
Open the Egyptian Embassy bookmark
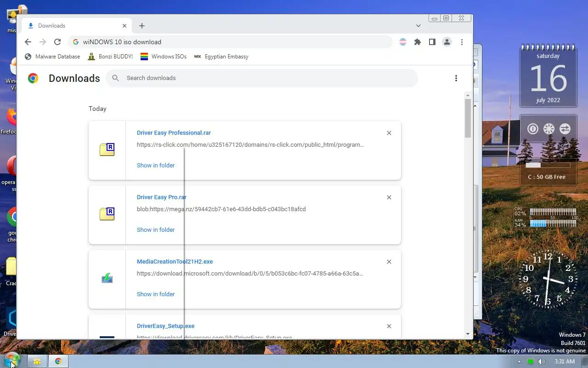[221, 57]
